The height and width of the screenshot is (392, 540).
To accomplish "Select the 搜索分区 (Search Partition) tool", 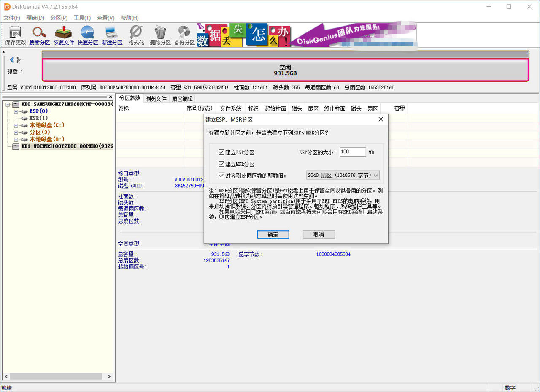I will coord(39,34).
